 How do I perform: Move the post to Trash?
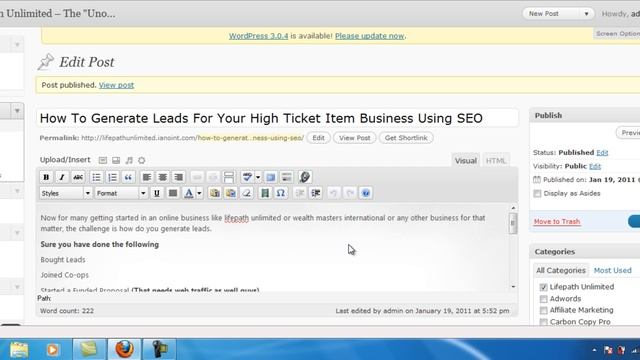(557, 221)
